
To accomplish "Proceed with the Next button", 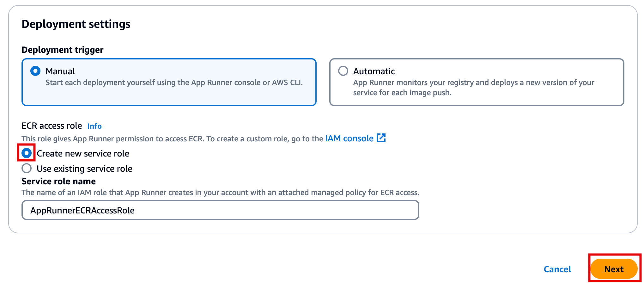I will [614, 269].
